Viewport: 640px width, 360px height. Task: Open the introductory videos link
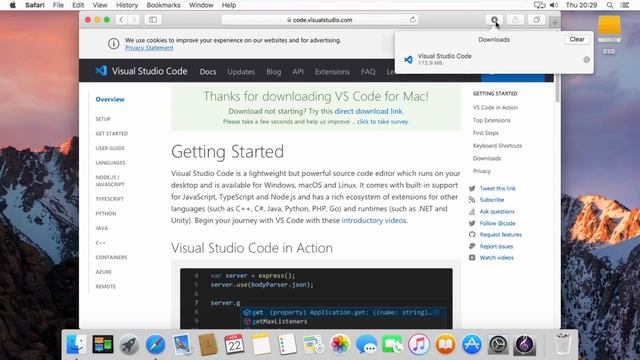pos(374,220)
